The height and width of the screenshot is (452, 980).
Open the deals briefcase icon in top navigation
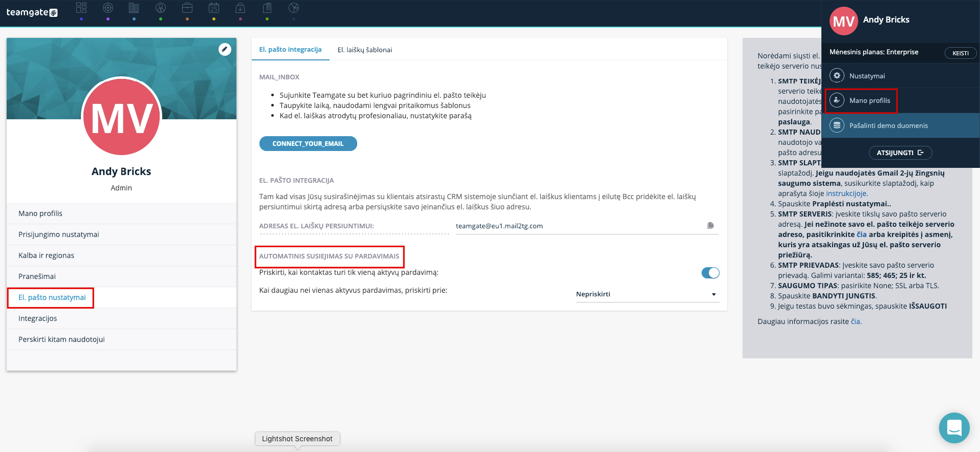click(187, 8)
